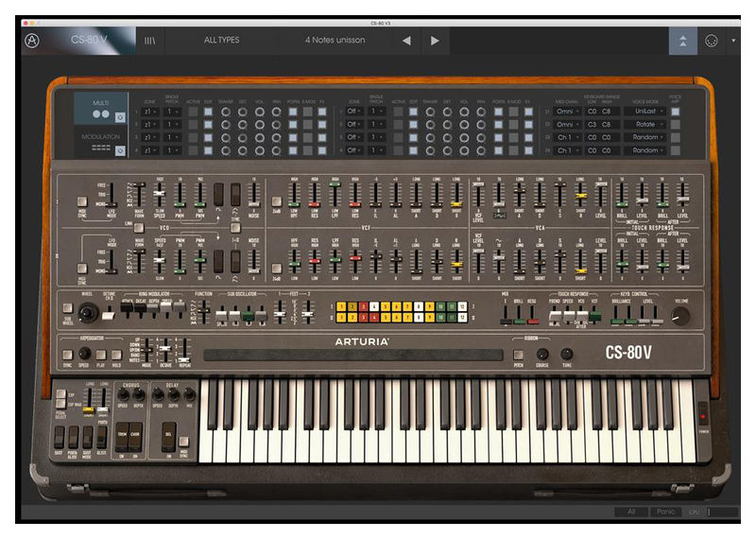This screenshot has width=756, height=539.
Task: Click the Volume knob
Action: (x=680, y=316)
